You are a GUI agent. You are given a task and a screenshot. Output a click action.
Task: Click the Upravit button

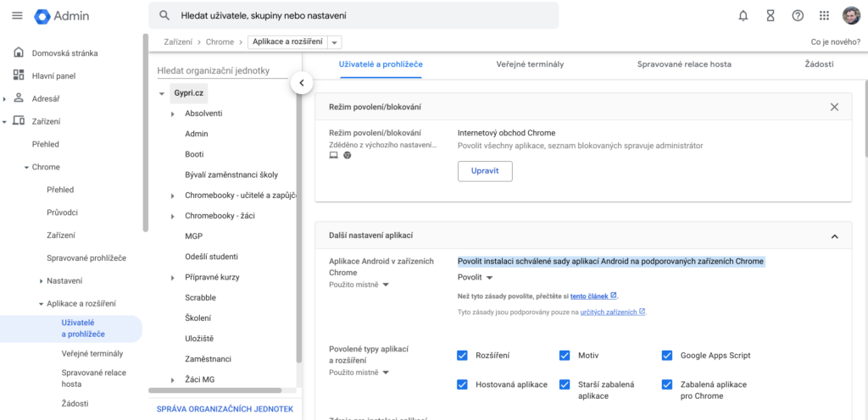pos(485,171)
